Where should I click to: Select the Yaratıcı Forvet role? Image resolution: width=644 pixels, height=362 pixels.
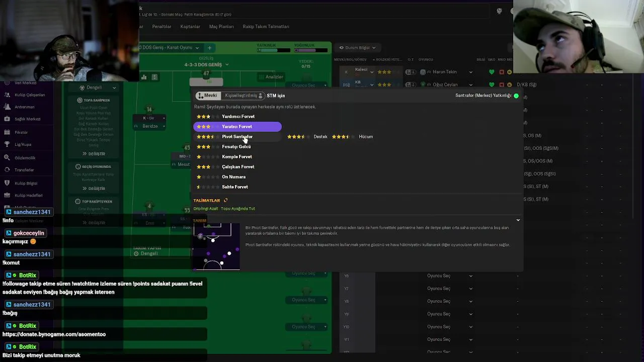pos(237,127)
